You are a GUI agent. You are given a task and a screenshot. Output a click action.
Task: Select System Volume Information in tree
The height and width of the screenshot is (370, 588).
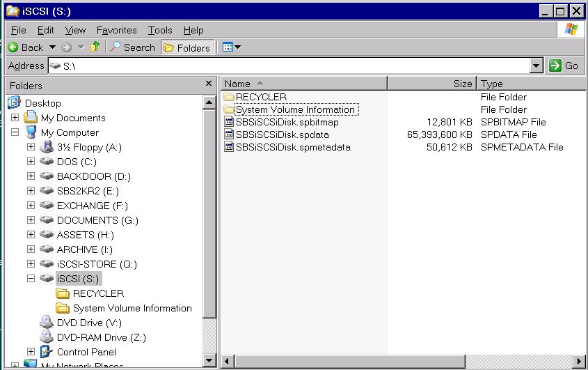(x=132, y=308)
